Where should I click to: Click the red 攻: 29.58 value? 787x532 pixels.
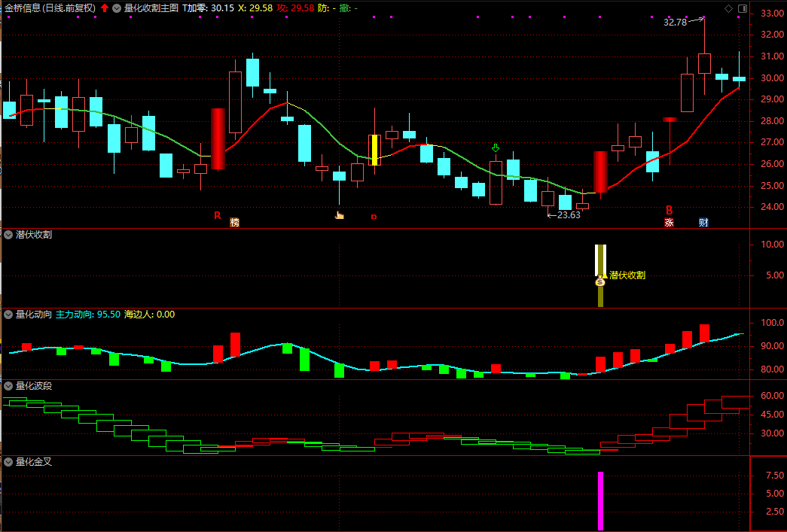click(x=295, y=8)
